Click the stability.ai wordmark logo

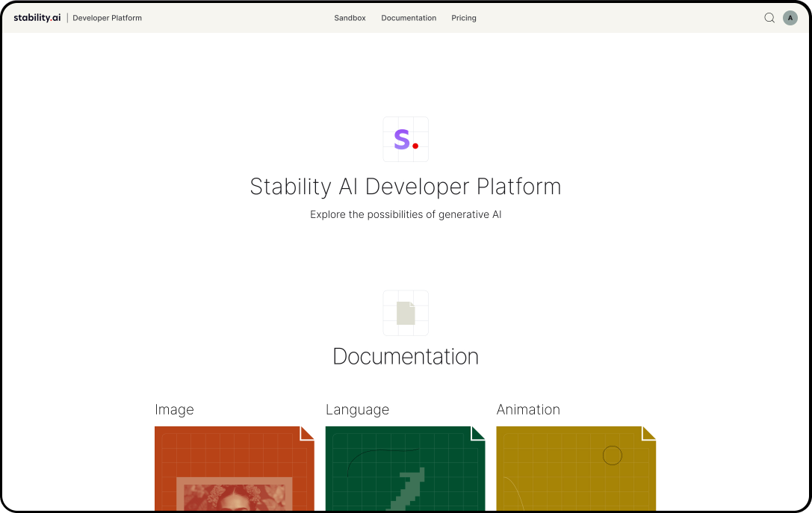[37, 17]
